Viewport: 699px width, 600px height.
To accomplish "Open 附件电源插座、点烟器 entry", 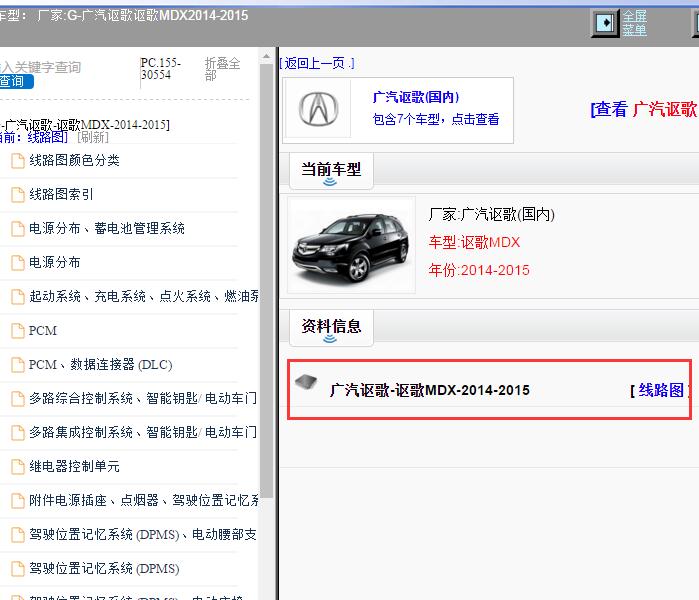I will (144, 501).
